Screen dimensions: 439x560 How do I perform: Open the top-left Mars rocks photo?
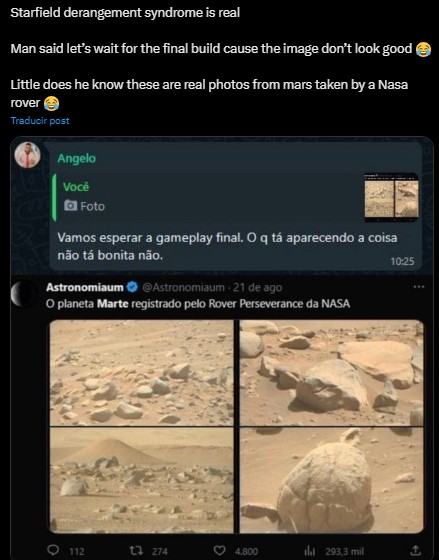[x=141, y=372]
